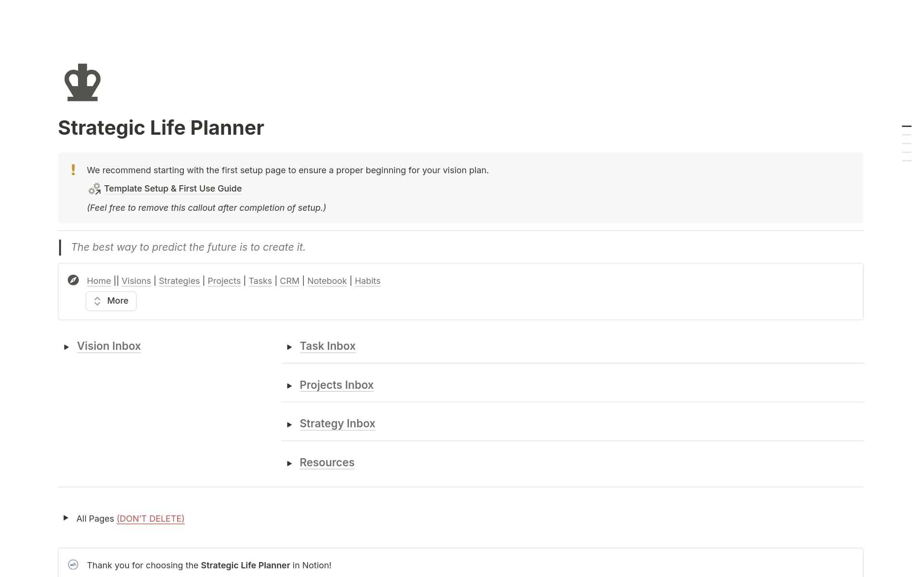Screen dimensions: 924x577
Task: Expand the Strategy Inbox section
Action: (290, 424)
